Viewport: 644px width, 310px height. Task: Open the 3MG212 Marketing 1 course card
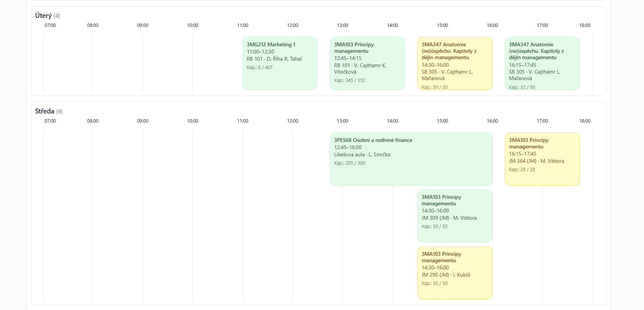(280, 63)
